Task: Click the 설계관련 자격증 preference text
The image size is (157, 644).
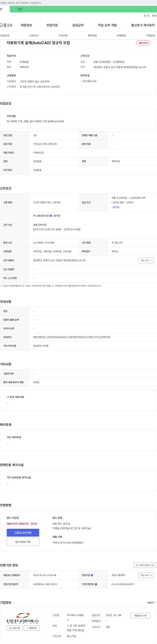Action: click(41, 346)
